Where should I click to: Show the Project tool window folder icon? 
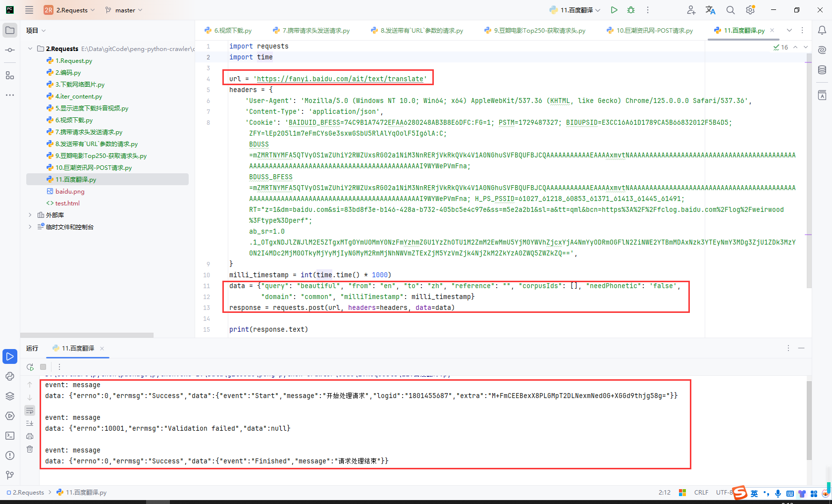point(10,30)
